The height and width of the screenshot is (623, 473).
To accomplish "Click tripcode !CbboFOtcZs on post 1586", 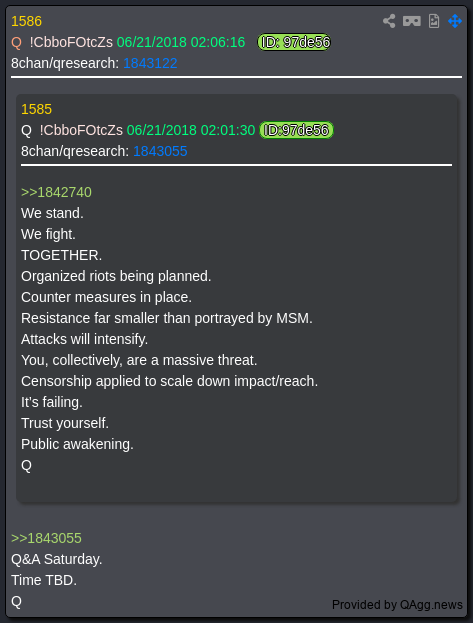I will 71,42.
